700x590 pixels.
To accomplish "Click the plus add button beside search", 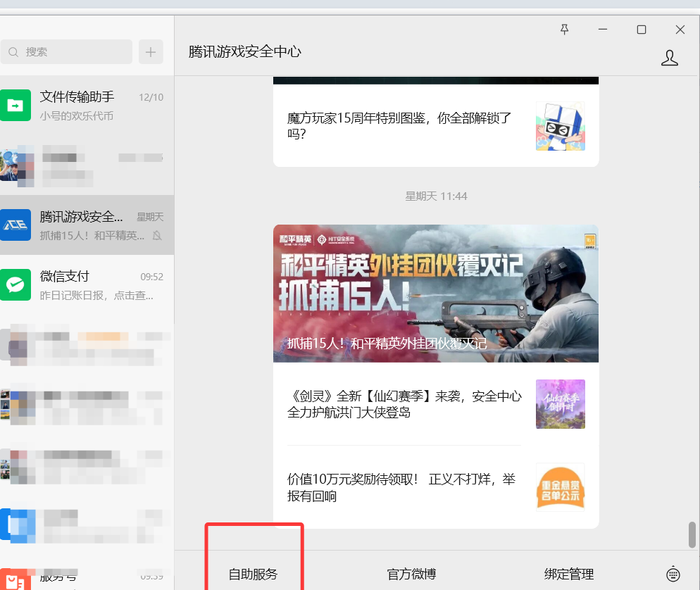I will pos(151,51).
